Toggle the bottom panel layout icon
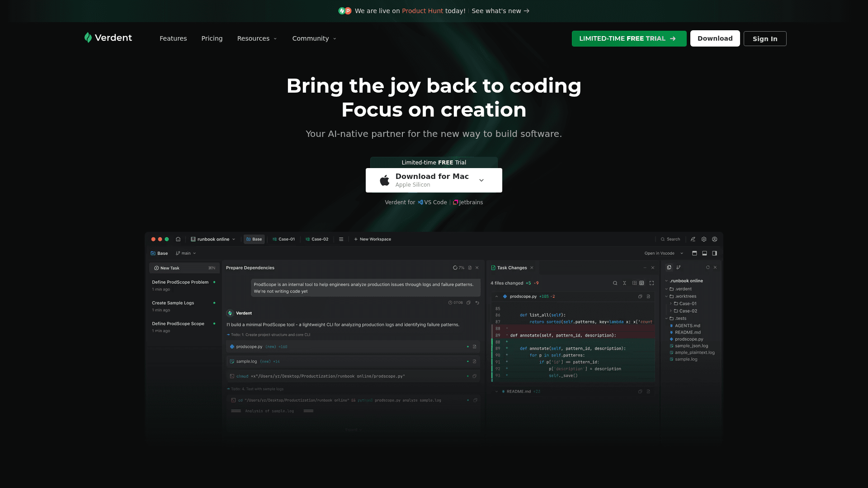This screenshot has height=488, width=868. (704, 253)
